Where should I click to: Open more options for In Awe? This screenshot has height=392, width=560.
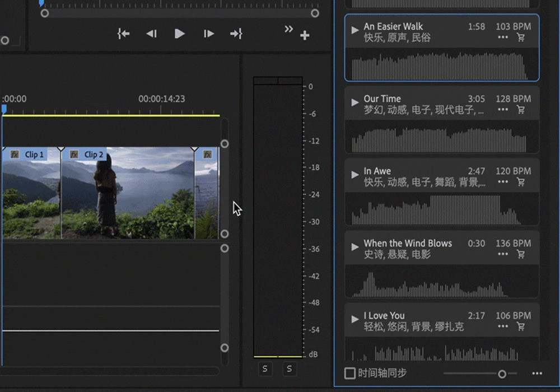click(503, 182)
